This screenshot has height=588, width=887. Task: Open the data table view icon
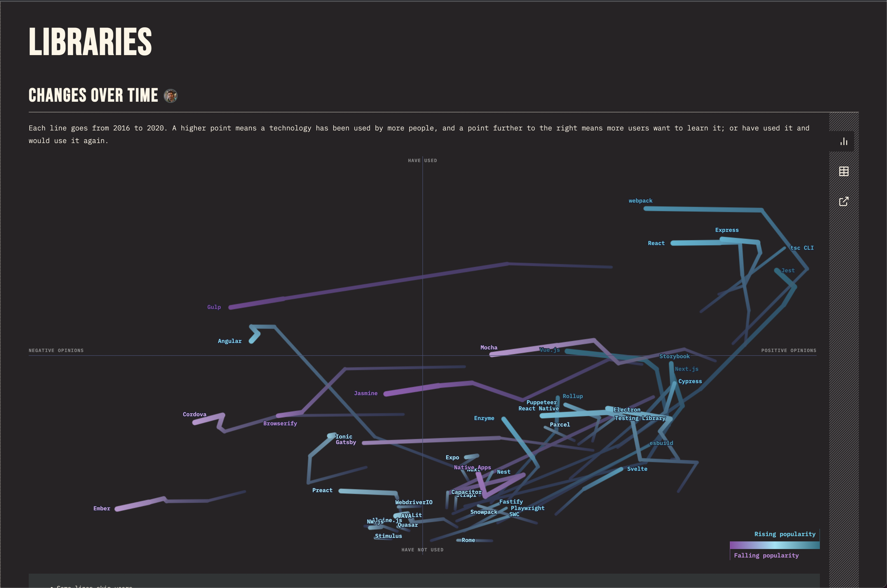(844, 171)
